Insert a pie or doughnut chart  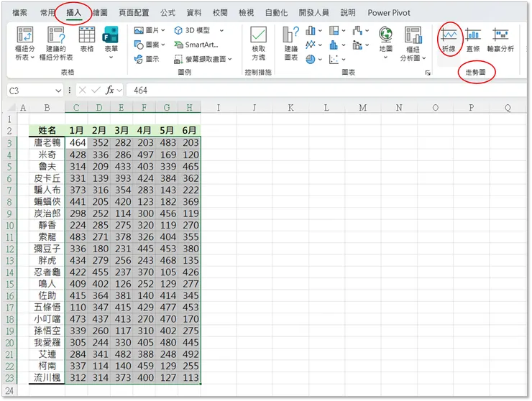[x=311, y=60]
